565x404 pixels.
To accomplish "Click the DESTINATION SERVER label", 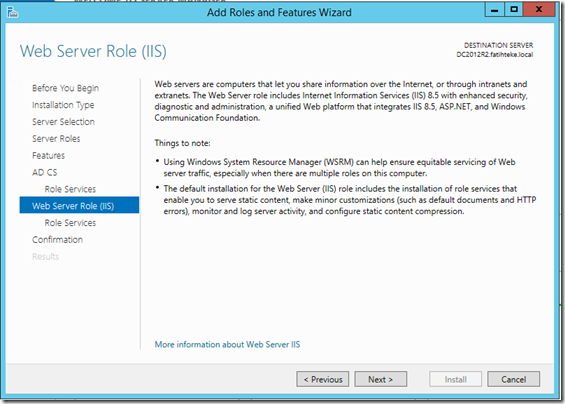I will pyautogui.click(x=498, y=45).
